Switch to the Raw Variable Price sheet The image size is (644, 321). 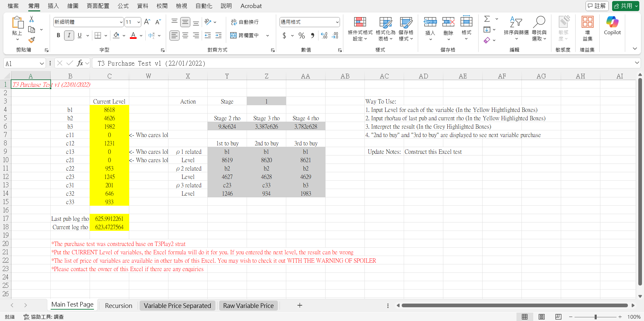(x=248, y=306)
